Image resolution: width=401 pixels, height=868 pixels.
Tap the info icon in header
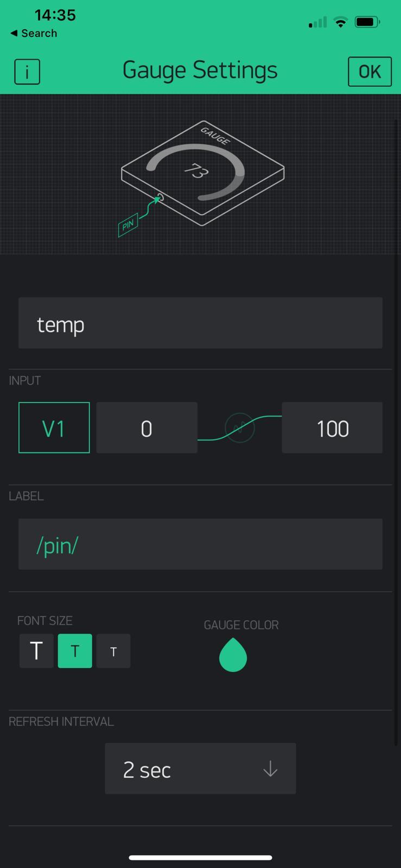click(x=27, y=72)
